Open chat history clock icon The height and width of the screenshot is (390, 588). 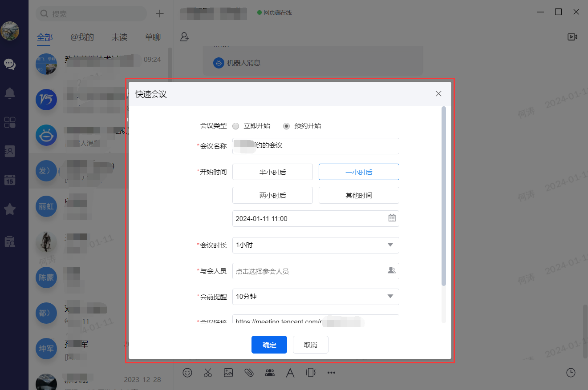coord(571,373)
